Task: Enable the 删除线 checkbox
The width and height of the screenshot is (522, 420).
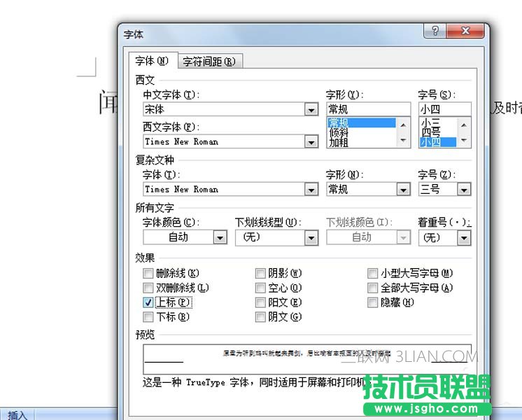Action: click(x=148, y=274)
